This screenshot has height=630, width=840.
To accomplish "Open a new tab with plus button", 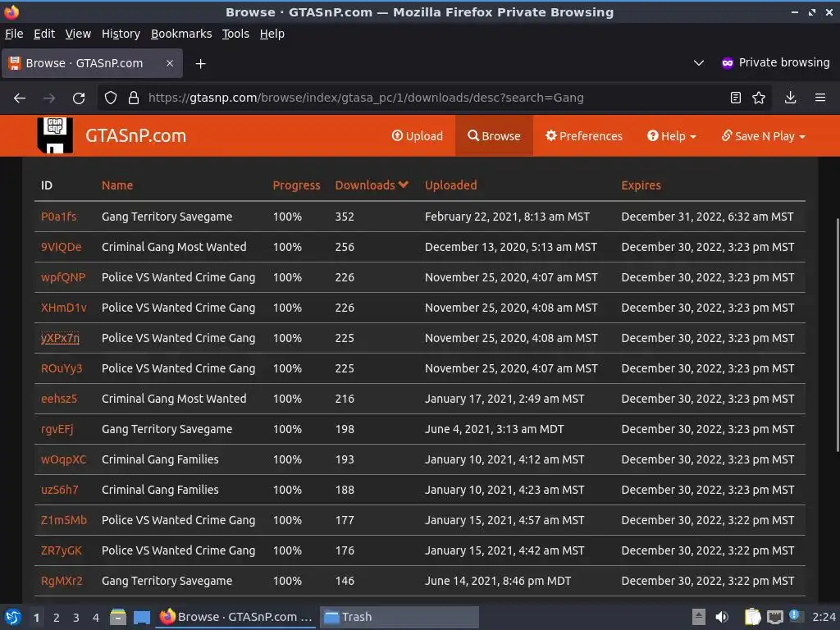I will tap(200, 64).
